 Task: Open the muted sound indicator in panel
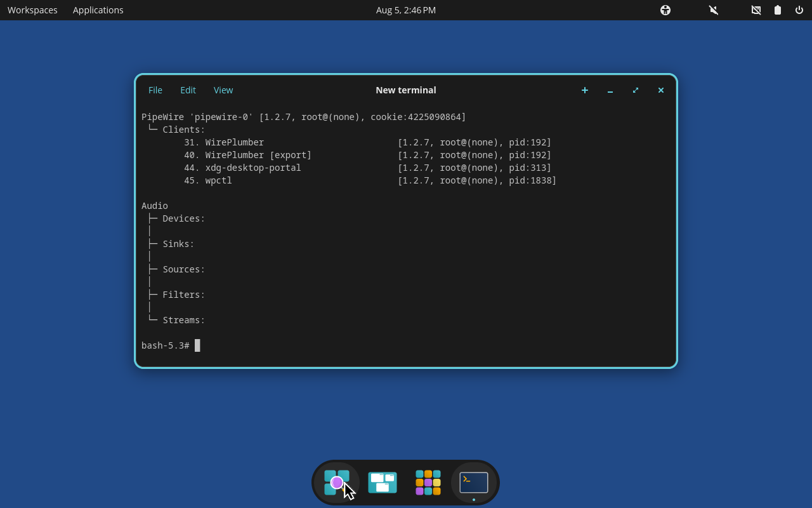(714, 10)
